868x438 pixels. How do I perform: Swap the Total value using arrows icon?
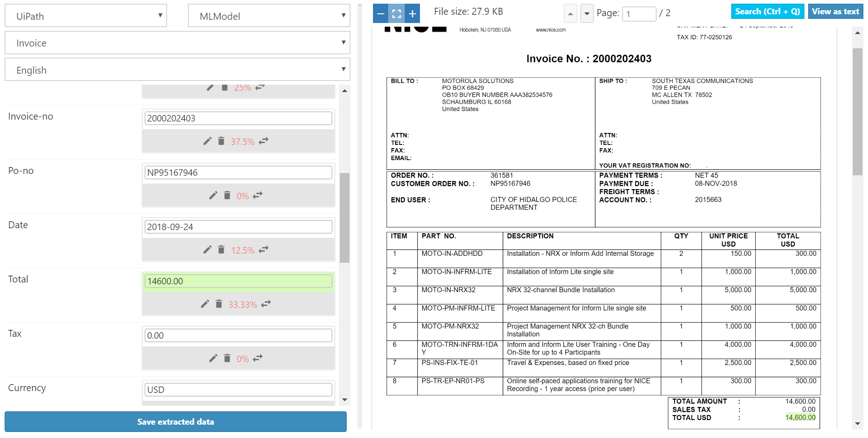tap(266, 304)
